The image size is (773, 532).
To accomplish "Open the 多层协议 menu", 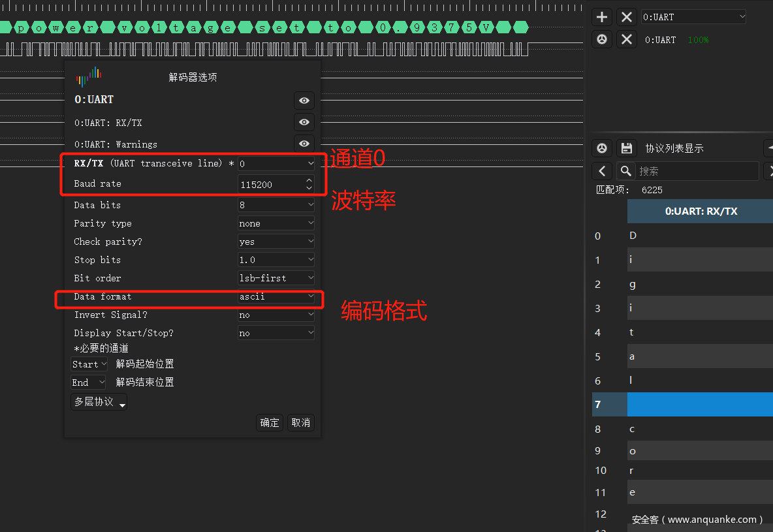I will pos(99,402).
